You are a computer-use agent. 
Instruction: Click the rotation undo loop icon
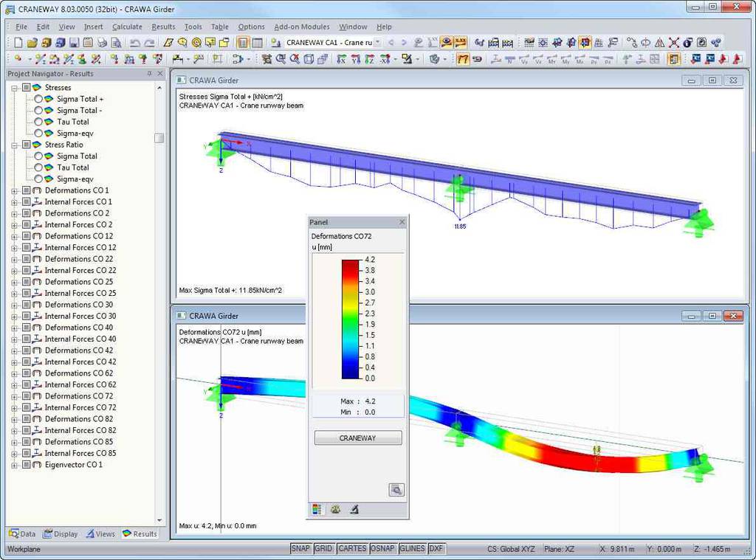[477, 59]
